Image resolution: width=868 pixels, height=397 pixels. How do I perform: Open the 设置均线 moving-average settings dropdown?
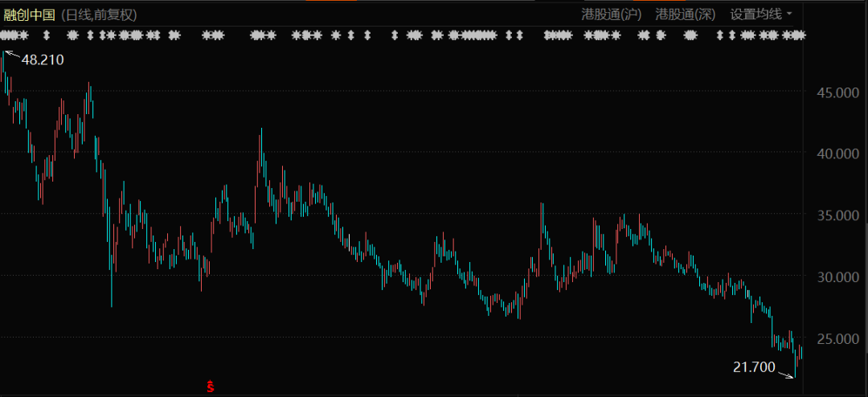760,14
